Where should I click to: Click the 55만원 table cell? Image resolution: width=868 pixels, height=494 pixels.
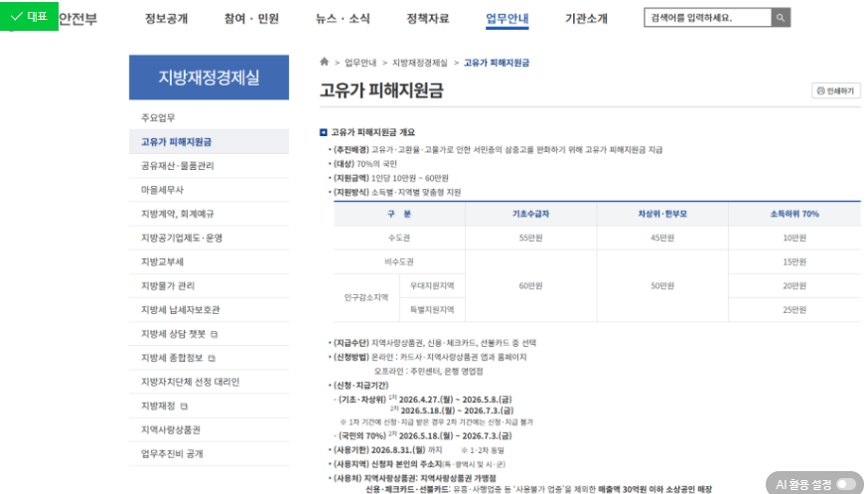tap(531, 239)
